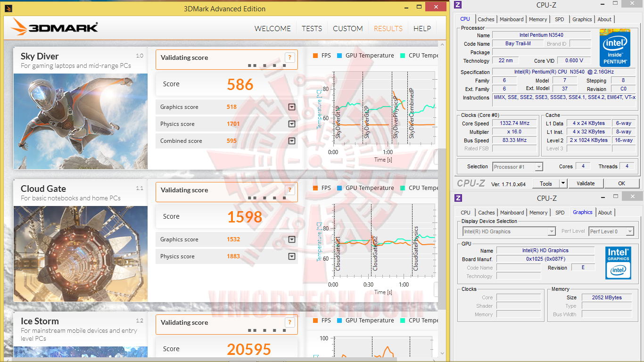This screenshot has height=362, width=644.
Task: Click the Cloud Gate score value 1598
Action: 245,217
